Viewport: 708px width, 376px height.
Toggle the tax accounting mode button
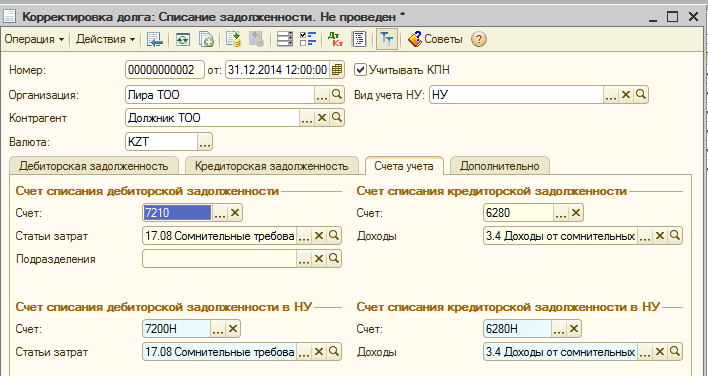coord(387,39)
